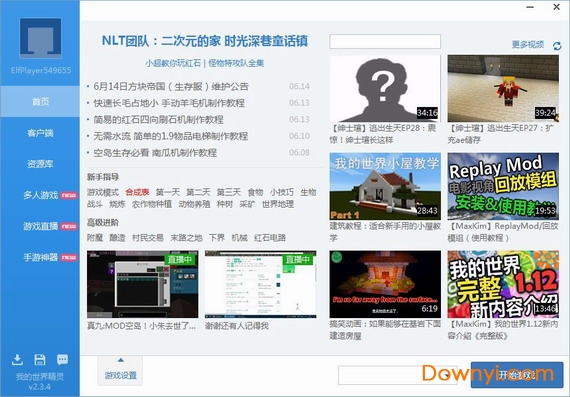The image size is (570, 397).
Task: Open 6月14日方块帝国 maintenance notice
Action: (171, 87)
